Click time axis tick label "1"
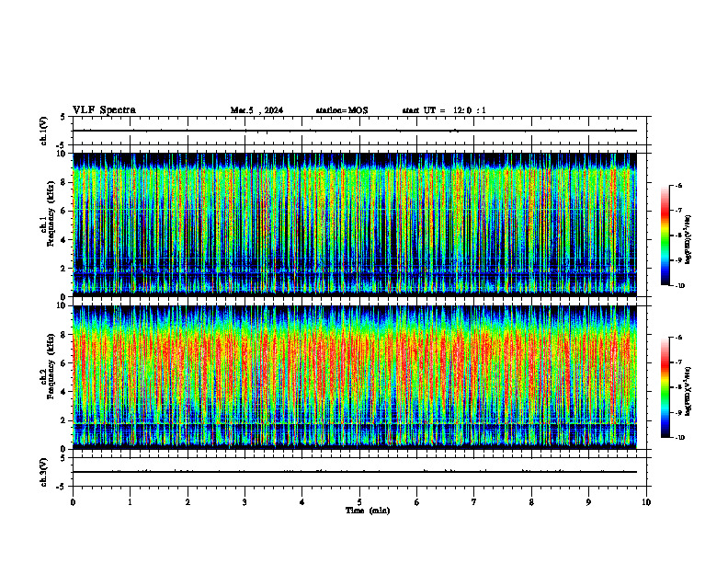Viewport: 728px width, 563px height. 130,502
